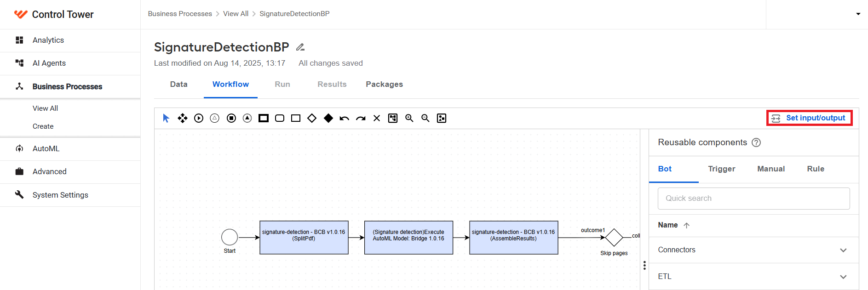868x290 pixels.
Task: Click Business Processes breadcrumb link
Action: (180, 14)
